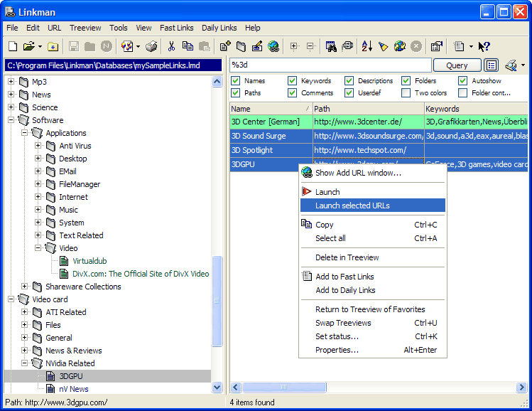Open the Fast Links menu

[x=176, y=28]
